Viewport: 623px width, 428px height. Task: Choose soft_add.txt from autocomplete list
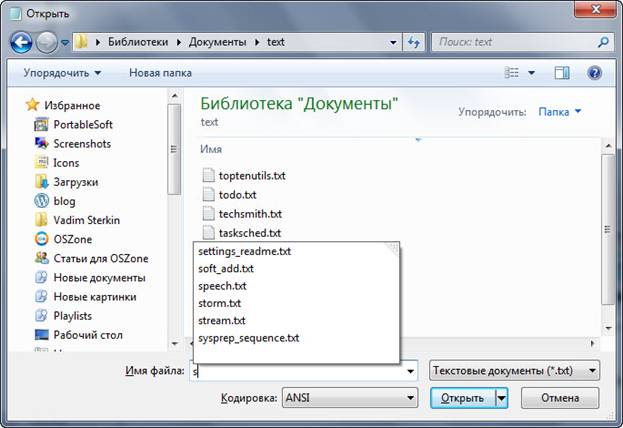[296, 269]
